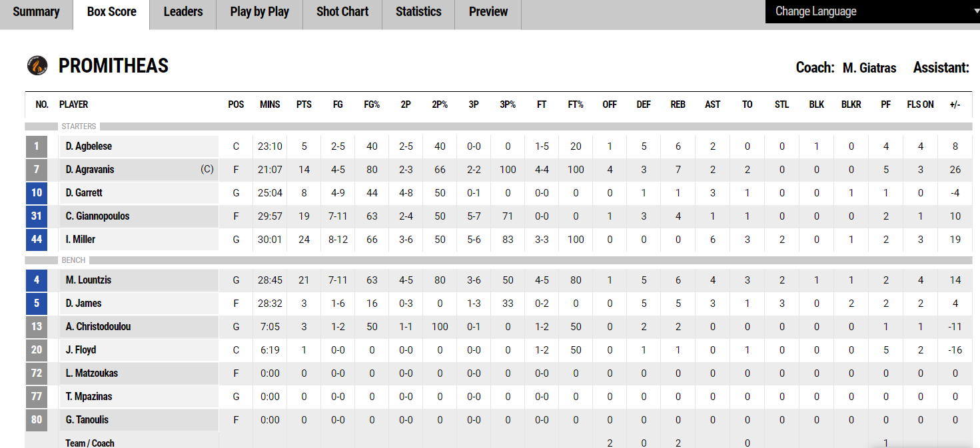View the Statistics tab

pyautogui.click(x=418, y=12)
